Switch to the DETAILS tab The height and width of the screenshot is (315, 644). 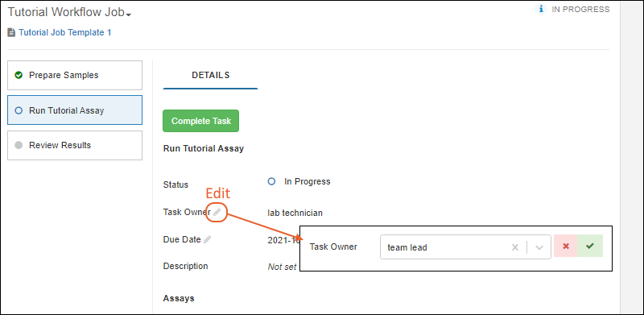click(210, 75)
